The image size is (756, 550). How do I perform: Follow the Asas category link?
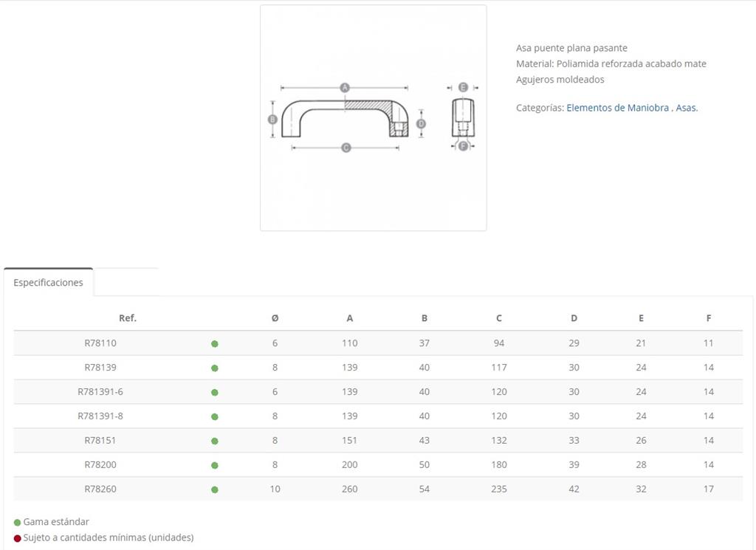[x=687, y=108]
